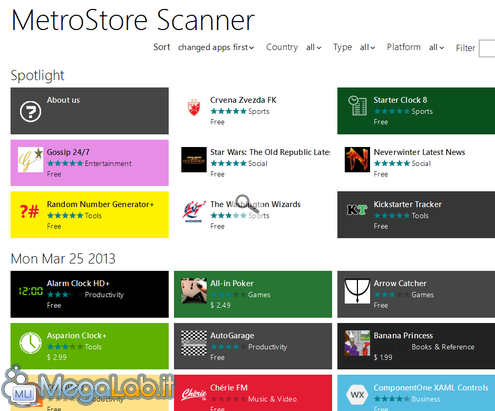Click the Neverwinter Latest News icon
495x411 pixels.
357,159
